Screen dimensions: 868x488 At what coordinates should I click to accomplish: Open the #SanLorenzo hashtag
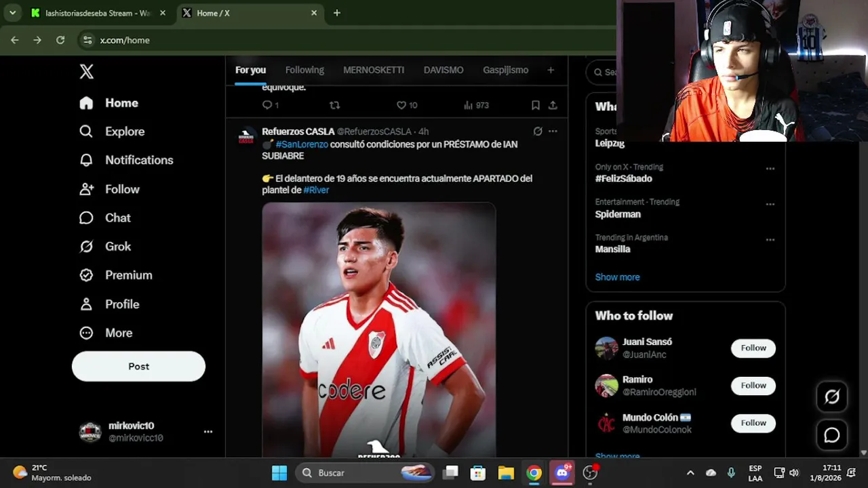point(302,144)
